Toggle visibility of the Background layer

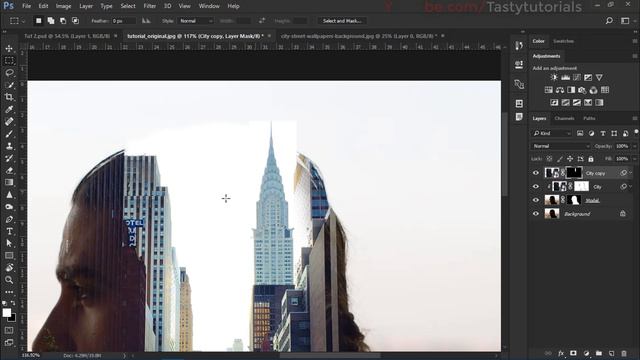536,213
